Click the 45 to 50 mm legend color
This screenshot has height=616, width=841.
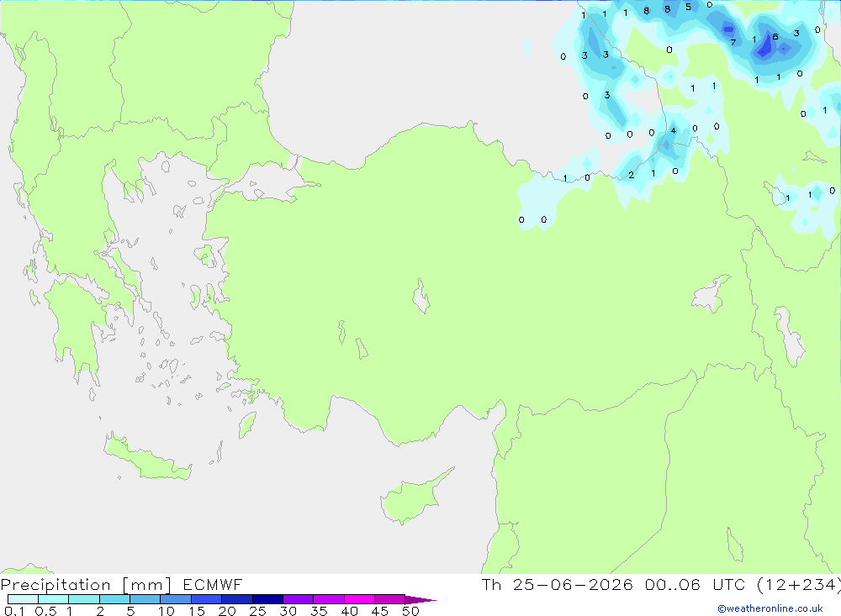point(390,599)
